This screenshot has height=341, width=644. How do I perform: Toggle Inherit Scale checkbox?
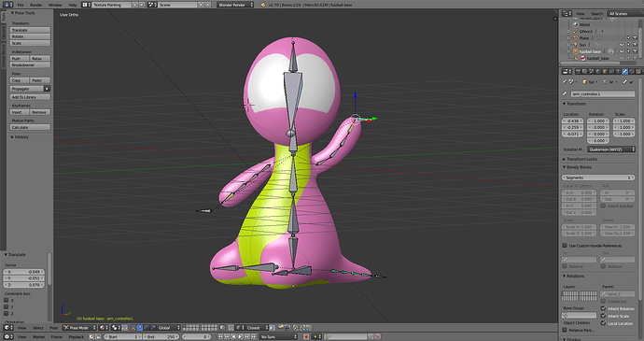tap(603, 316)
